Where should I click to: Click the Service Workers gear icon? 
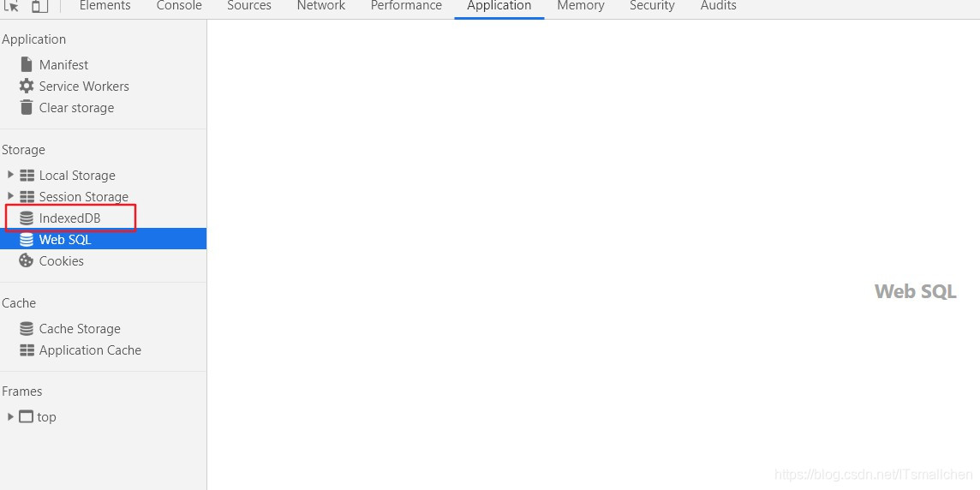[27, 86]
